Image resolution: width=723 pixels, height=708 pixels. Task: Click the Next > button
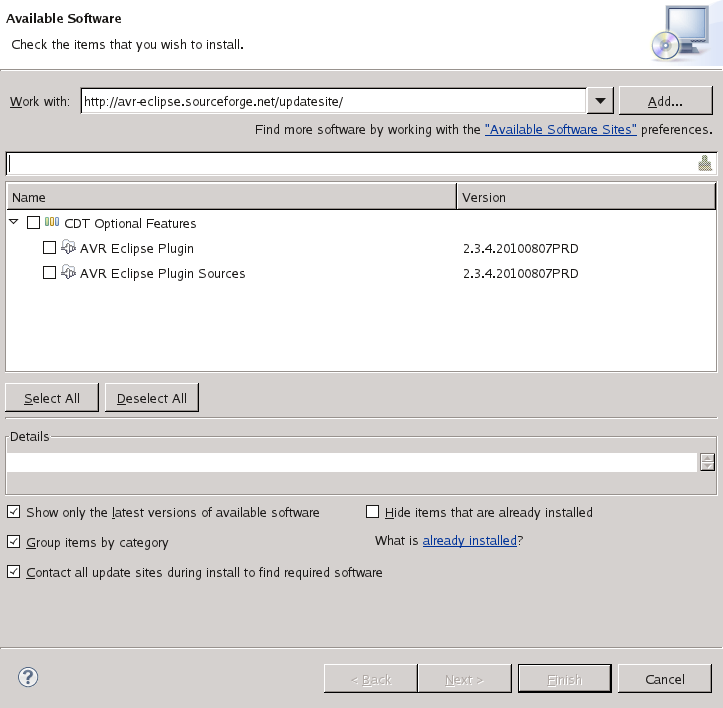[464, 678]
